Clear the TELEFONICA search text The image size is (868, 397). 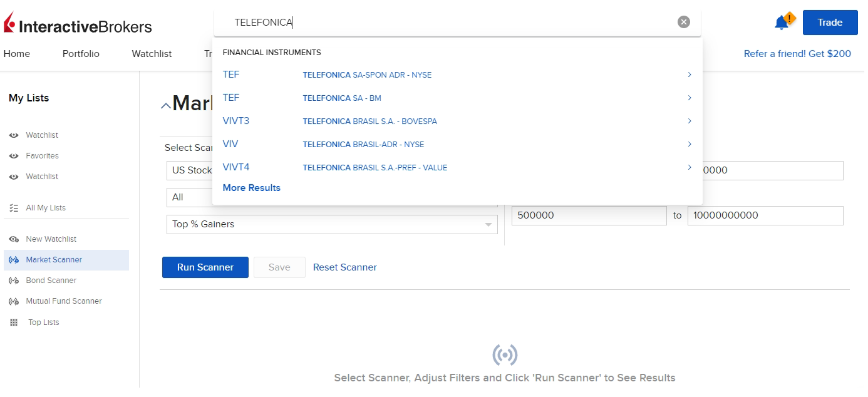pyautogui.click(x=684, y=22)
